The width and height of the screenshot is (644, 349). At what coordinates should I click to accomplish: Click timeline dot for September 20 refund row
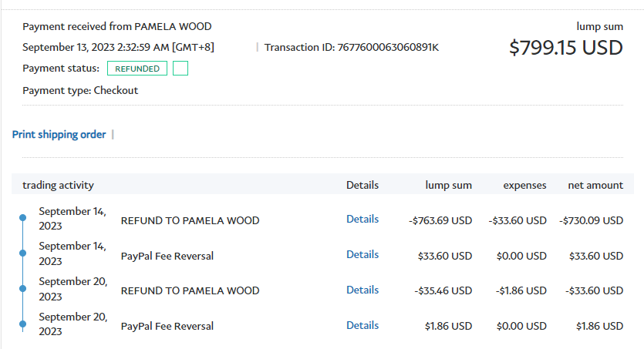pos(22,288)
